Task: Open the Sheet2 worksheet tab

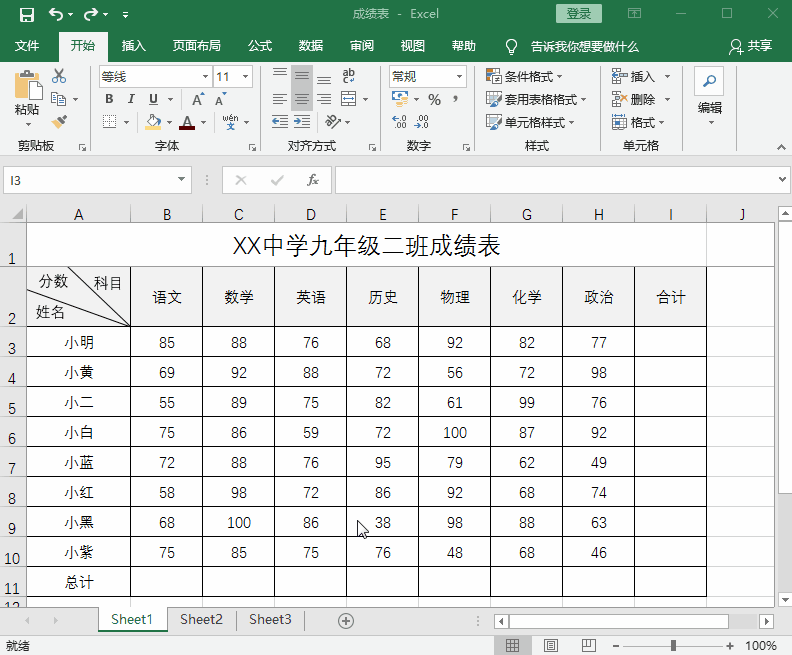Action: click(201, 620)
